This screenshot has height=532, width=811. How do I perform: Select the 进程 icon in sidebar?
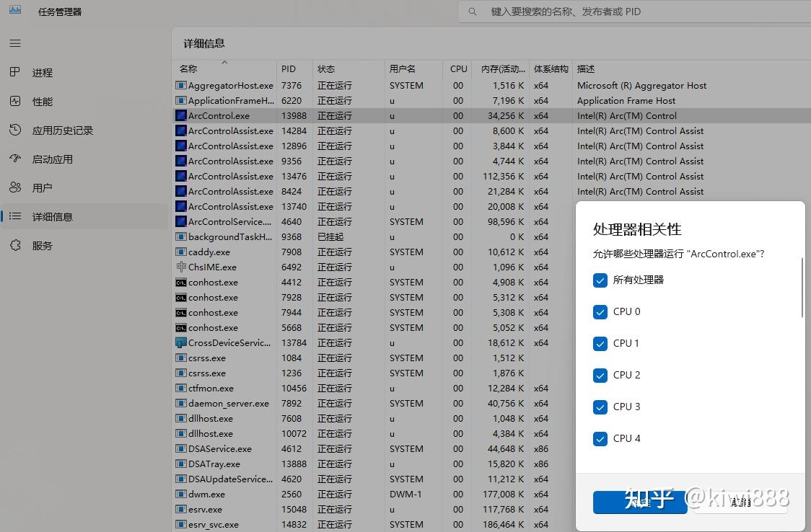[x=15, y=72]
